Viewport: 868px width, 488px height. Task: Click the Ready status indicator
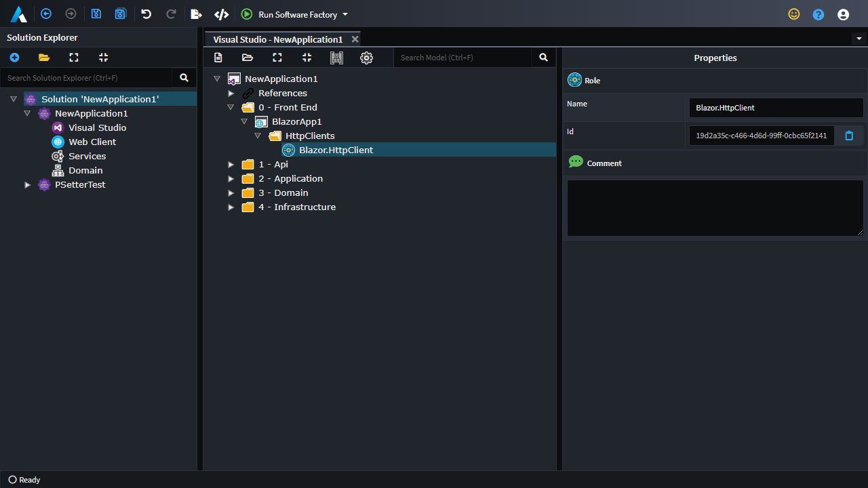click(24, 479)
